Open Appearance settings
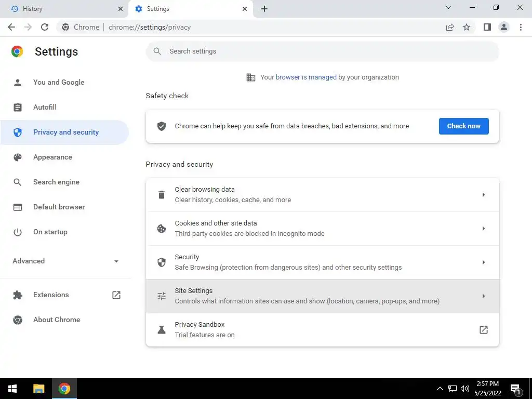The height and width of the screenshot is (399, 532). [x=64, y=157]
